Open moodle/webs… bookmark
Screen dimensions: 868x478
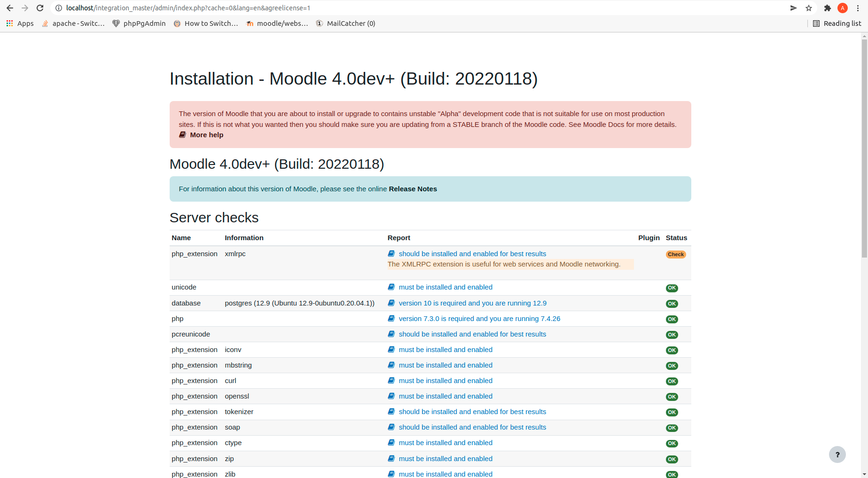tap(277, 24)
